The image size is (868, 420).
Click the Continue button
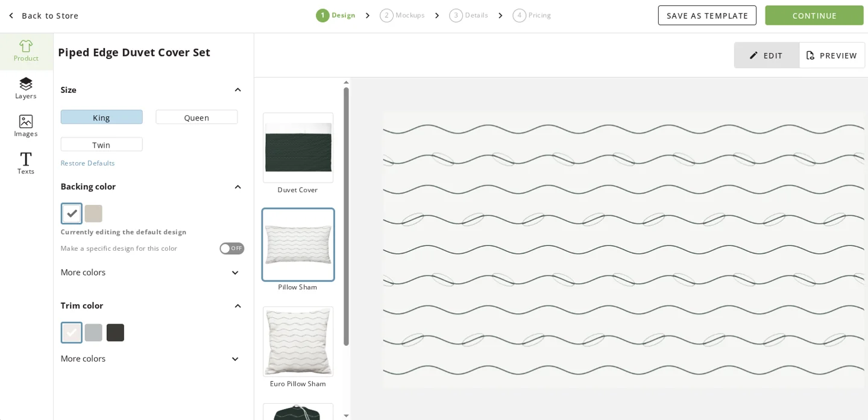[814, 16]
